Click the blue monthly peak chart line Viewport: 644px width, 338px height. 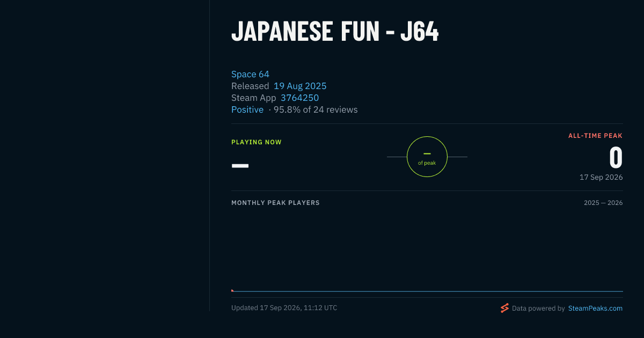point(427,291)
